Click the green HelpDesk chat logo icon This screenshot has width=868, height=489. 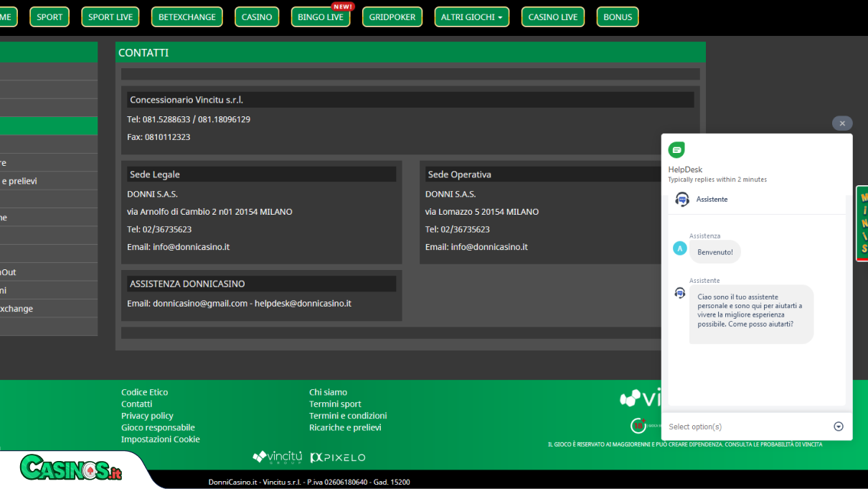coord(676,150)
